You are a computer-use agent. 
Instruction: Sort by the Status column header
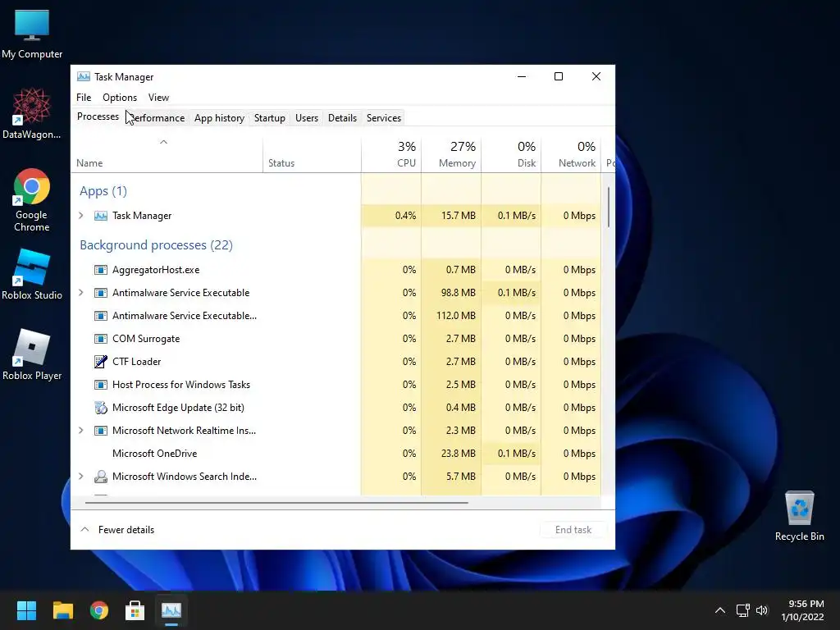pyautogui.click(x=312, y=155)
